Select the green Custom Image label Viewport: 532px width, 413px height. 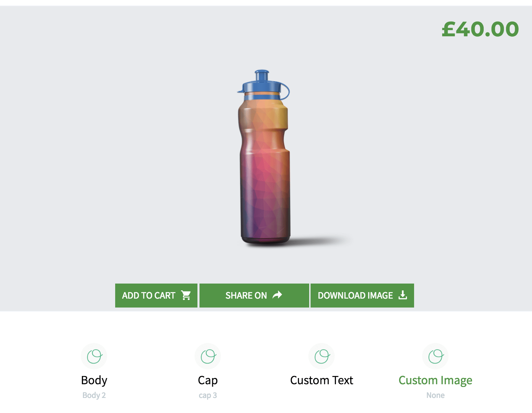click(435, 380)
